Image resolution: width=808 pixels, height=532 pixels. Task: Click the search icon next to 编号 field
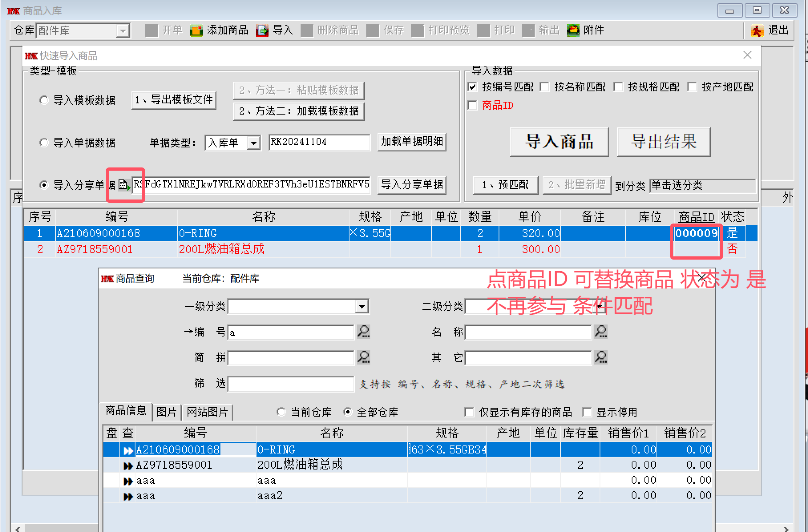(364, 332)
